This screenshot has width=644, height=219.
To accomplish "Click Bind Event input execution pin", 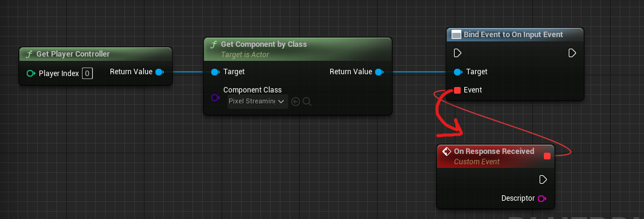I will (458, 53).
